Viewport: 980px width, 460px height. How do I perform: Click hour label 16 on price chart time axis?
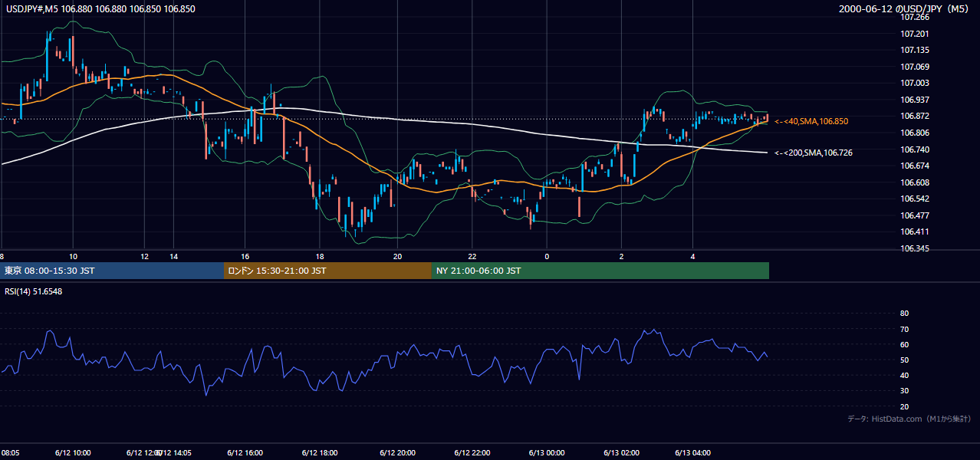click(x=245, y=256)
